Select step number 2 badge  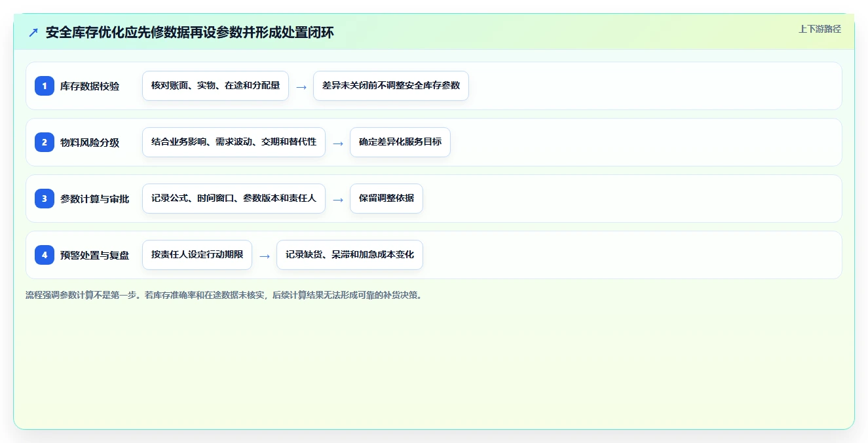(45, 142)
